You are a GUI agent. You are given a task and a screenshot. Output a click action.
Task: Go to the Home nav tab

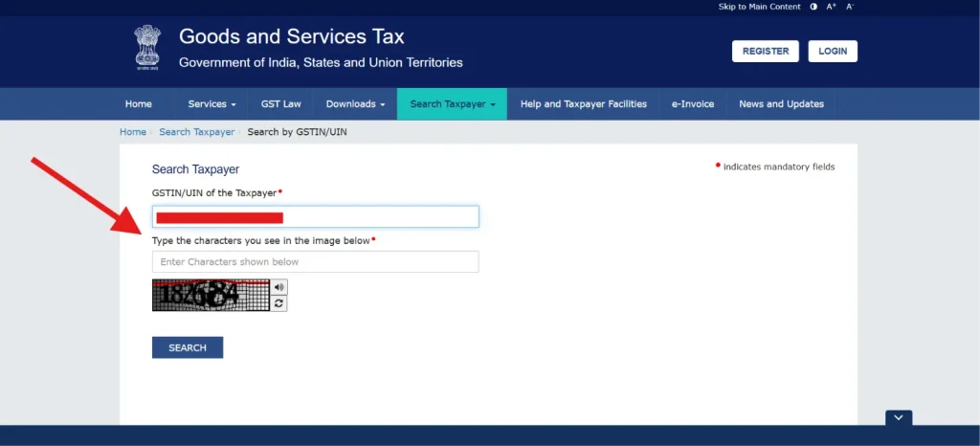(x=138, y=104)
